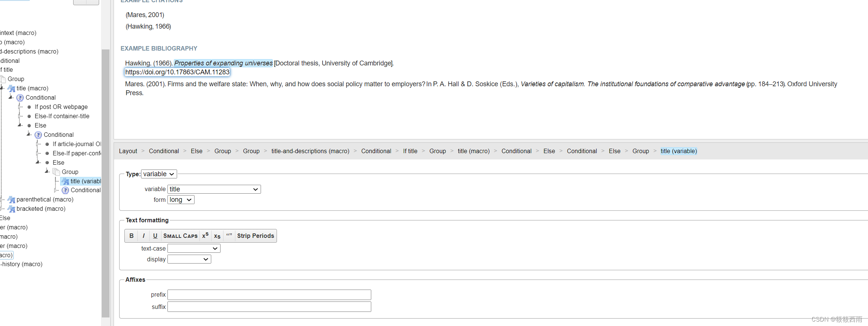The height and width of the screenshot is (326, 868).
Task: Select bracketed (macro) icon
Action: click(12, 209)
